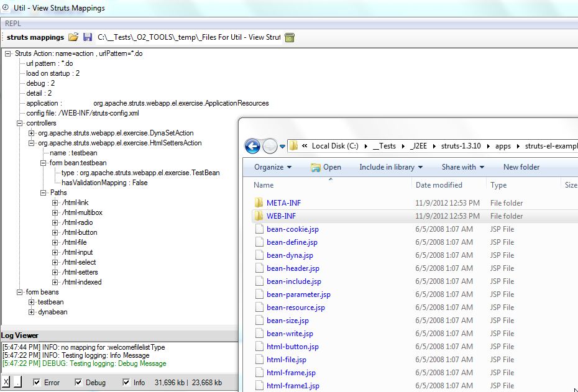Expand the /html-file path node
578x392 pixels.
pos(55,243)
